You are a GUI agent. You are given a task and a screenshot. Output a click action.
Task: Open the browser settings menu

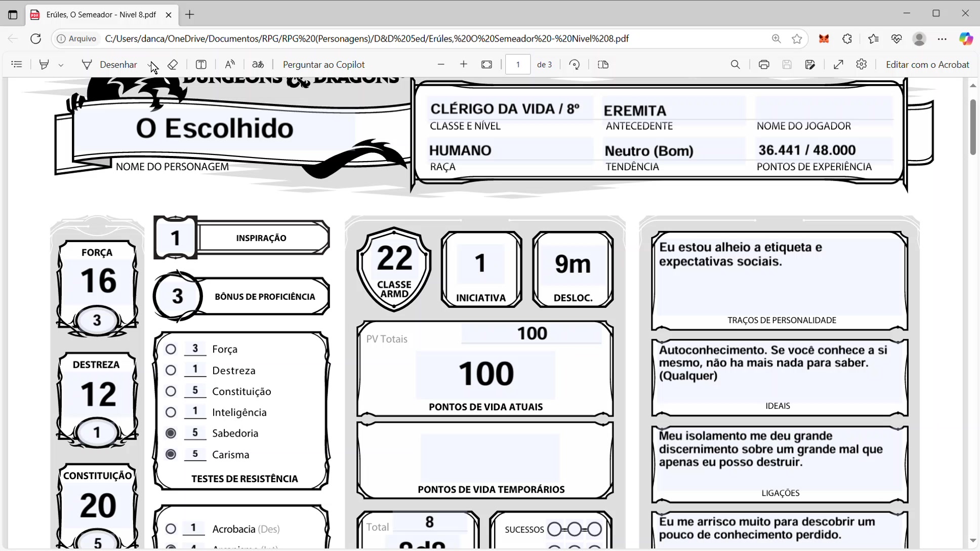click(942, 38)
